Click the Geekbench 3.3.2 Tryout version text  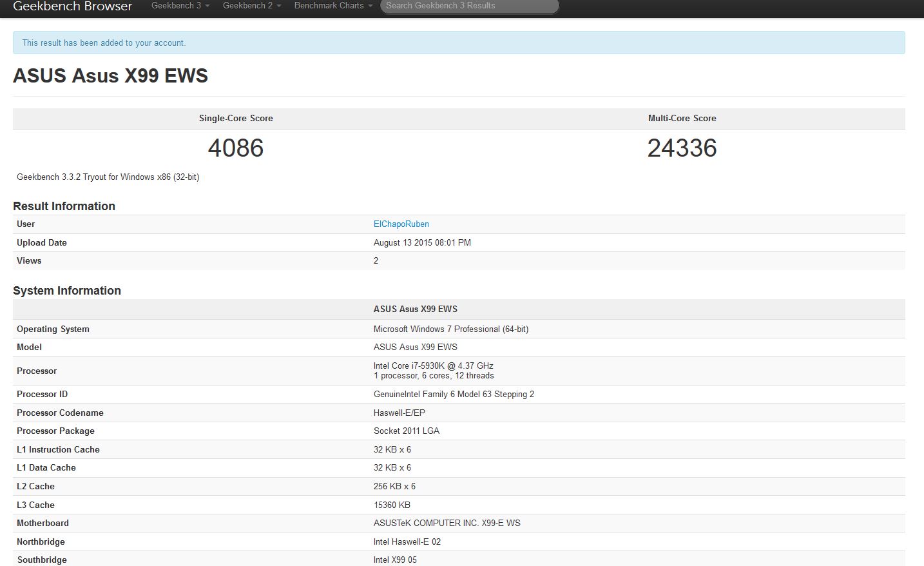(108, 177)
